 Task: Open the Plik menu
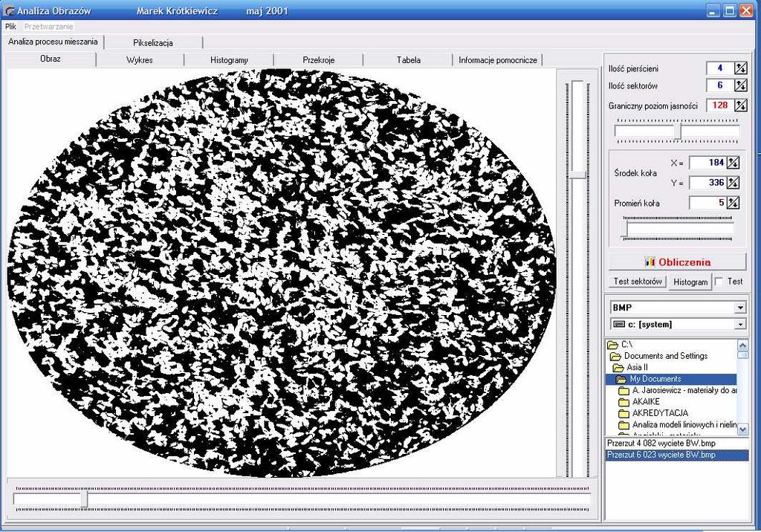[10, 27]
